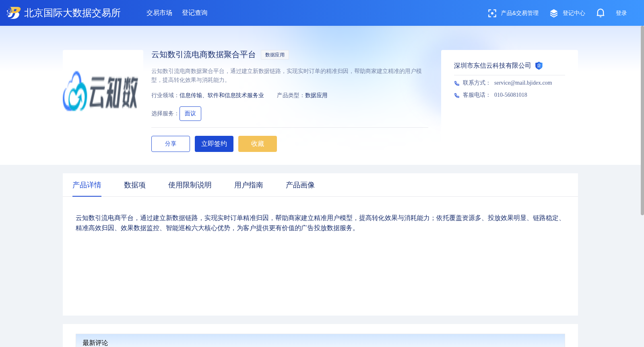Open the notification bell icon
Image resolution: width=644 pixels, height=347 pixels.
point(601,13)
